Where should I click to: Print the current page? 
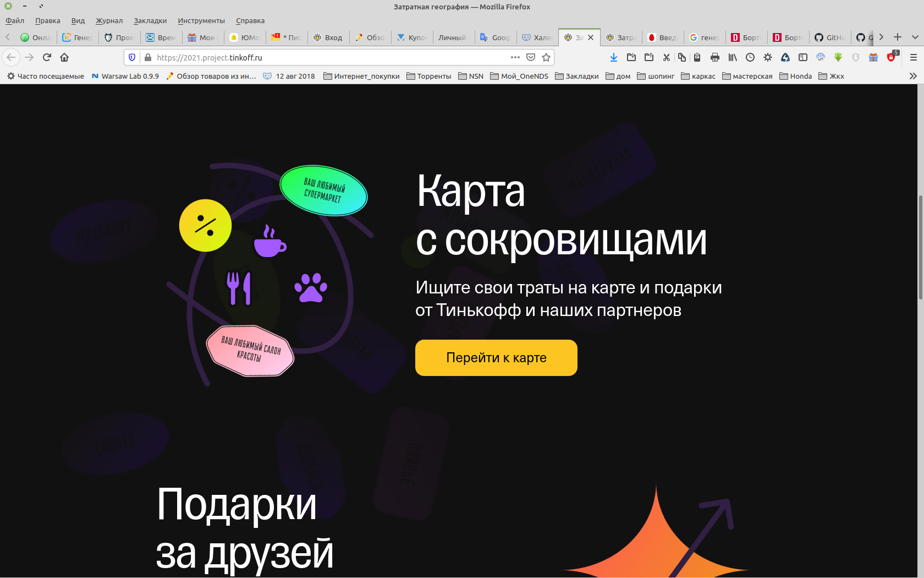click(715, 57)
